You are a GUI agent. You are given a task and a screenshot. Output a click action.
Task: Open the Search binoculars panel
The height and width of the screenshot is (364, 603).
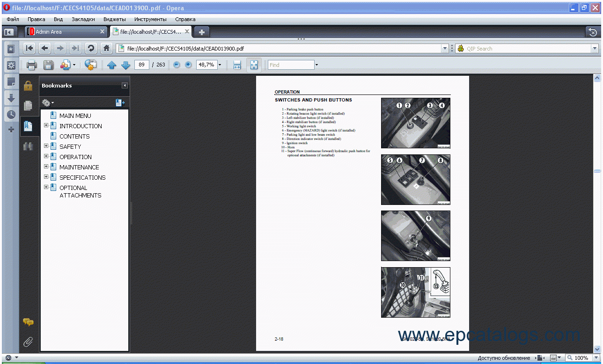(x=28, y=146)
